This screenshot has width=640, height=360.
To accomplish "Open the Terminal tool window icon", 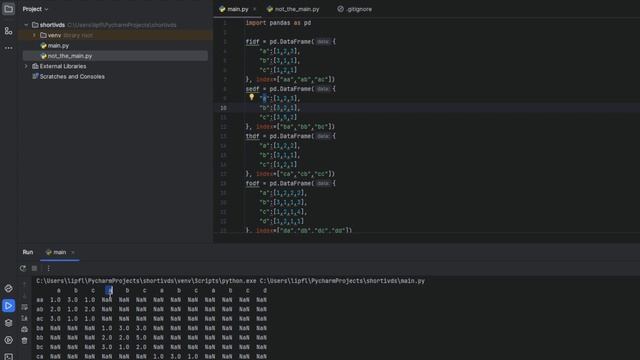I will [9, 356].
